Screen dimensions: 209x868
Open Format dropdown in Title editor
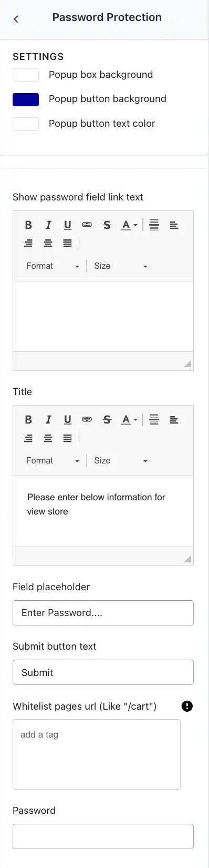(x=53, y=461)
